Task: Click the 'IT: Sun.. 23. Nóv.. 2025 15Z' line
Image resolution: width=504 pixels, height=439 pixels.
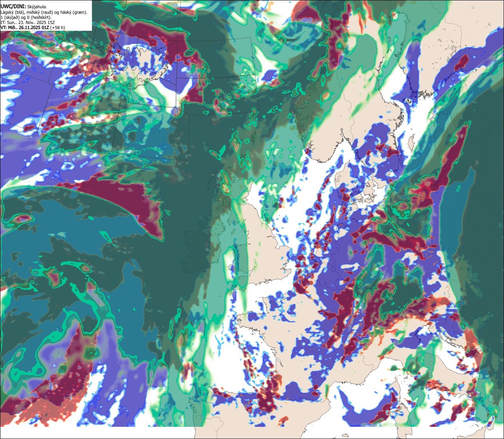Action: tap(28, 23)
